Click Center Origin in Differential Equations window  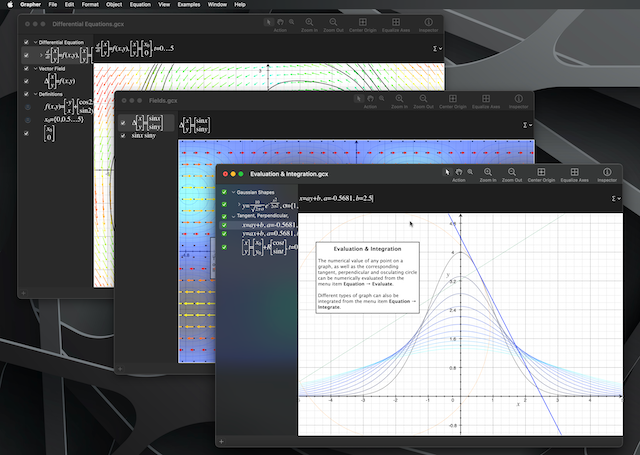tap(362, 24)
